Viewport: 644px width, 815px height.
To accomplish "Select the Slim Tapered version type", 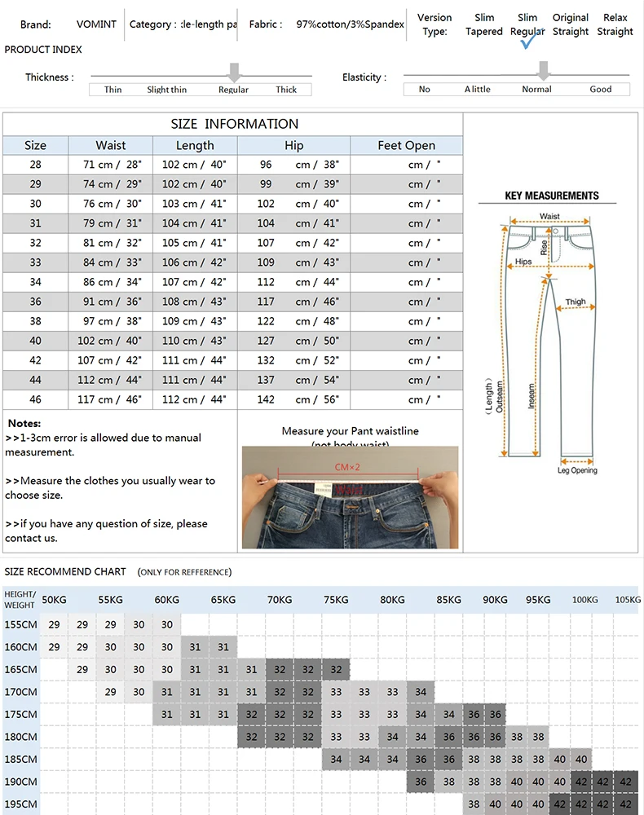I will point(484,24).
